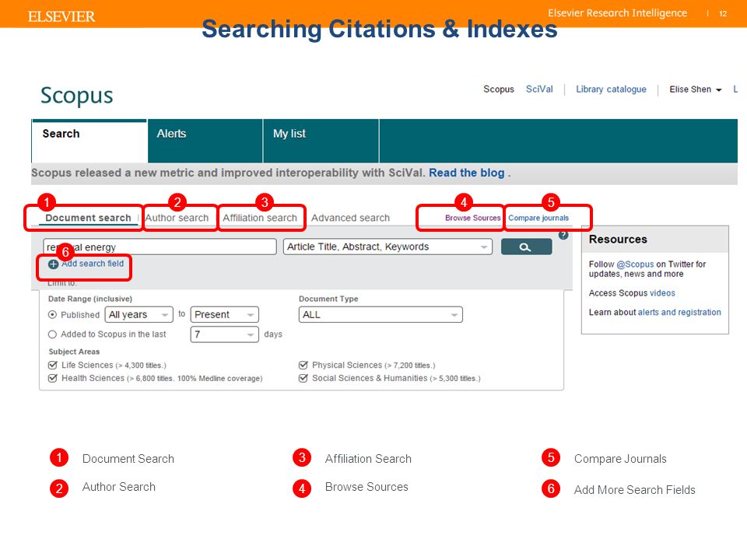This screenshot has width=747, height=560.
Task: Open the SciVal link
Action: 539,89
